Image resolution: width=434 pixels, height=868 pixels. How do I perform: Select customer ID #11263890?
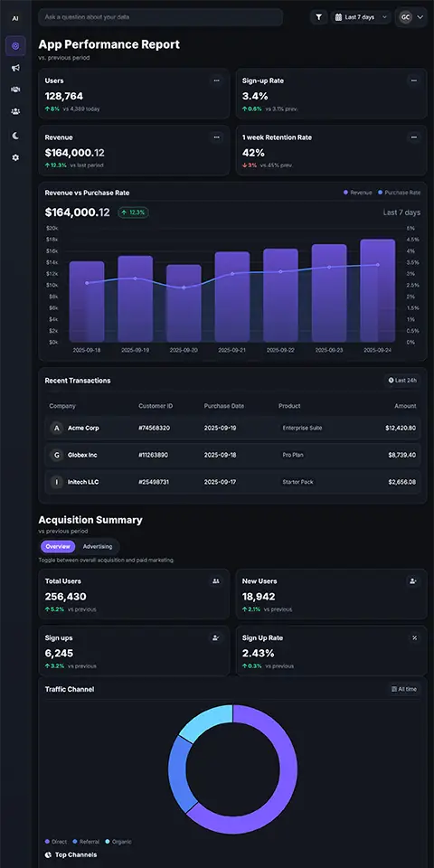coord(154,455)
